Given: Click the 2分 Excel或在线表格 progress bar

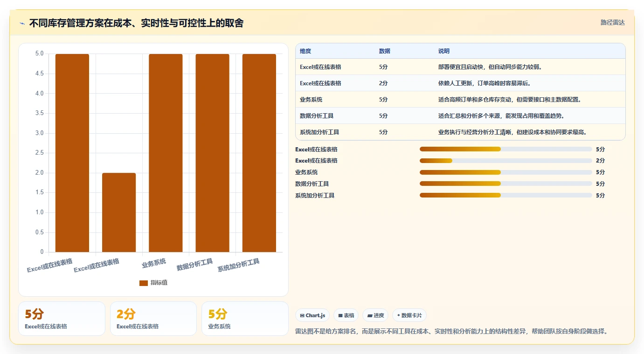Looking at the screenshot, I should (506, 161).
